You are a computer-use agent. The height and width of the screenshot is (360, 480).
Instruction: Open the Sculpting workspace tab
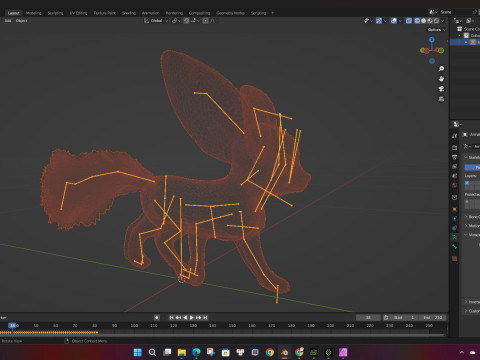click(x=55, y=13)
